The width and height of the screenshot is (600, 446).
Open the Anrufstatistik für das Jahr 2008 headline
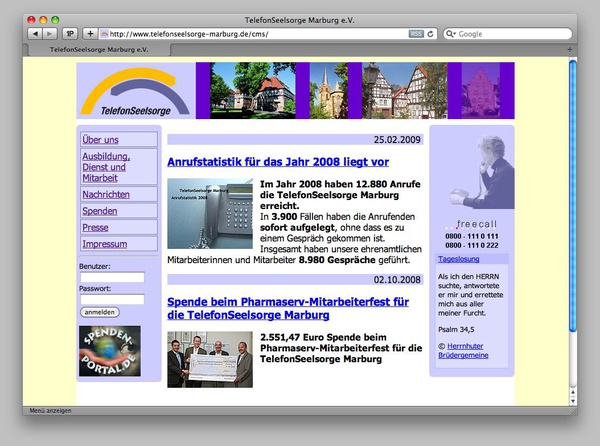click(278, 162)
